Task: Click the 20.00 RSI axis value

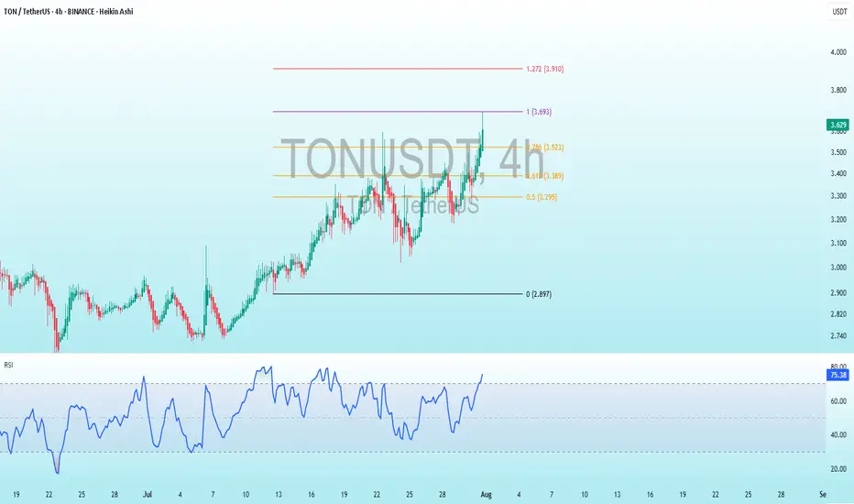Action: 838,469
